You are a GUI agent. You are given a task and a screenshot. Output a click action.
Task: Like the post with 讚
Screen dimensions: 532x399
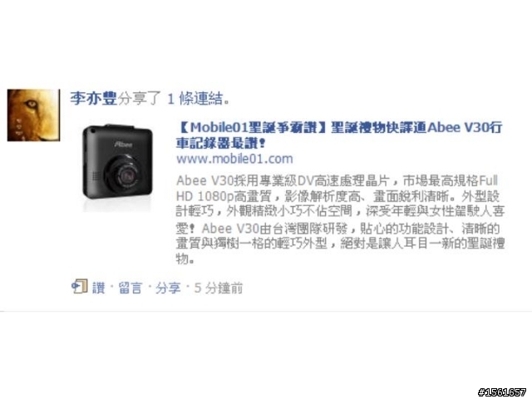tap(99, 288)
